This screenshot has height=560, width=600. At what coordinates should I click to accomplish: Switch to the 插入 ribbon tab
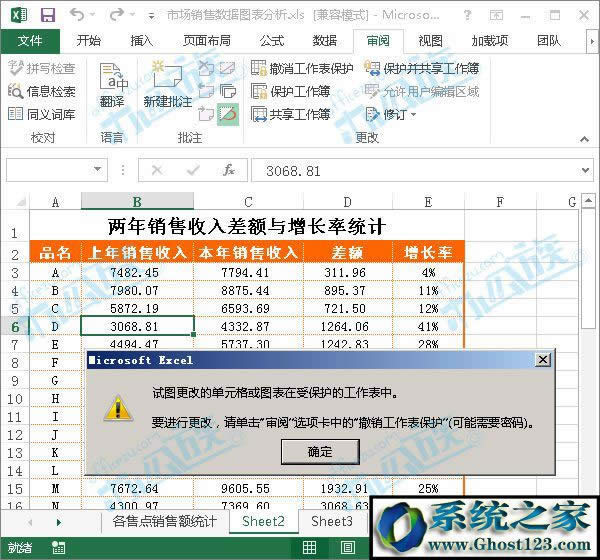[x=142, y=41]
